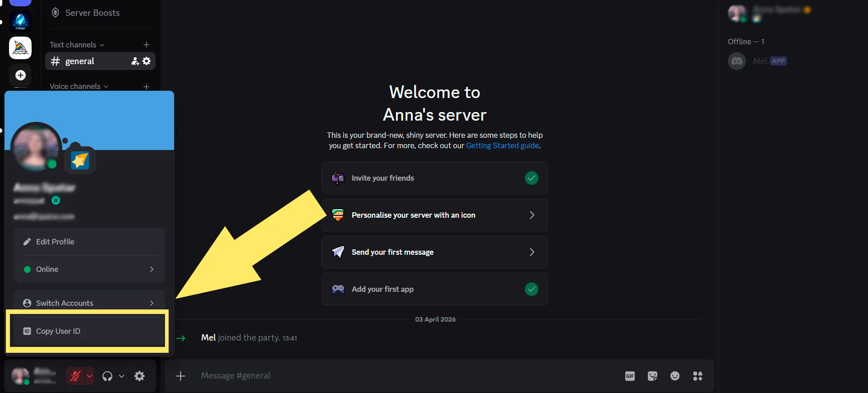
Task: Click Mel's Discord avatar in member list
Action: pyautogui.click(x=737, y=61)
